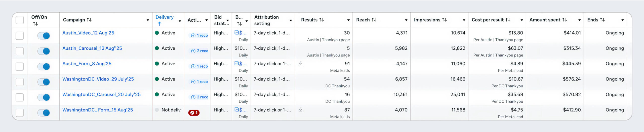Image resolution: width=644 pixels, height=132 pixels.
Task: Click the Campaign column sort icon
Action: click(x=89, y=20)
